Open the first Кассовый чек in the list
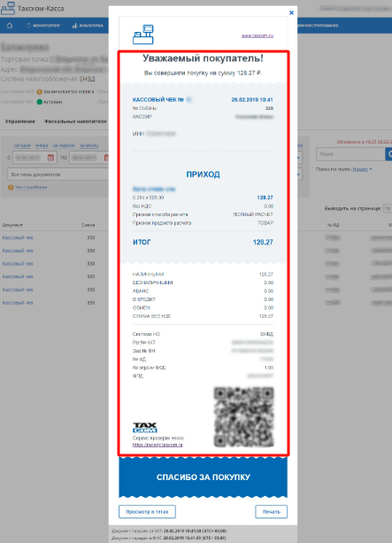Screen dimensions: 392x543 pyautogui.click(x=18, y=237)
